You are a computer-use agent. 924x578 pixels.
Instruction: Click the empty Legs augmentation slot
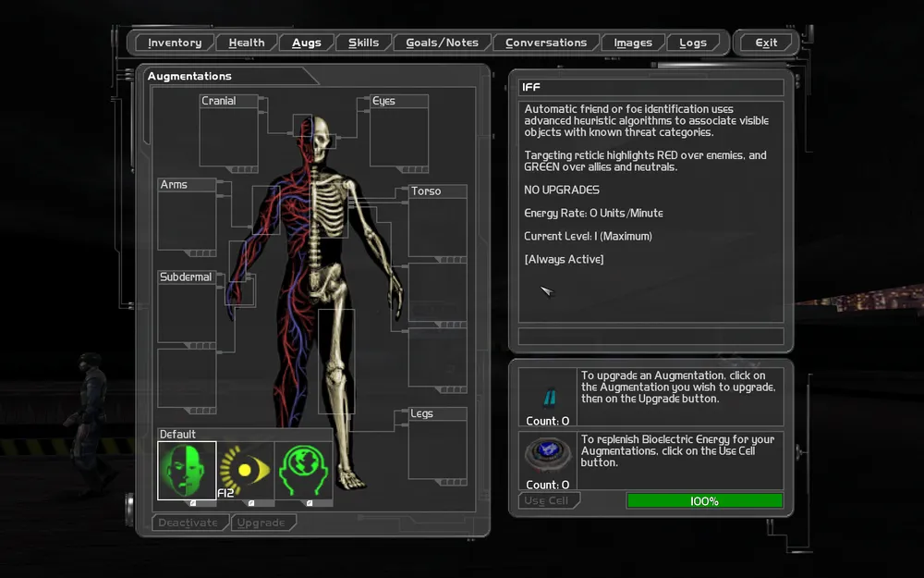(437, 449)
